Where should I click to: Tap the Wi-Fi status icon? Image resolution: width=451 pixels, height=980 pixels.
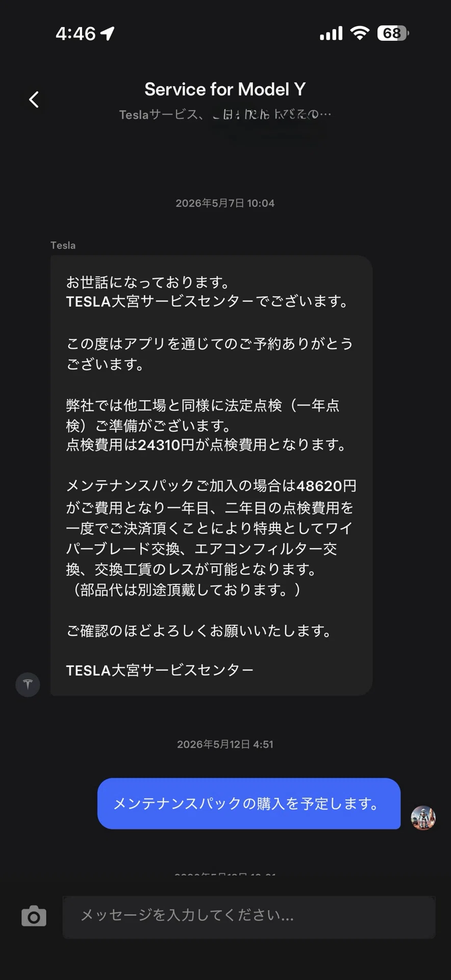tap(360, 33)
